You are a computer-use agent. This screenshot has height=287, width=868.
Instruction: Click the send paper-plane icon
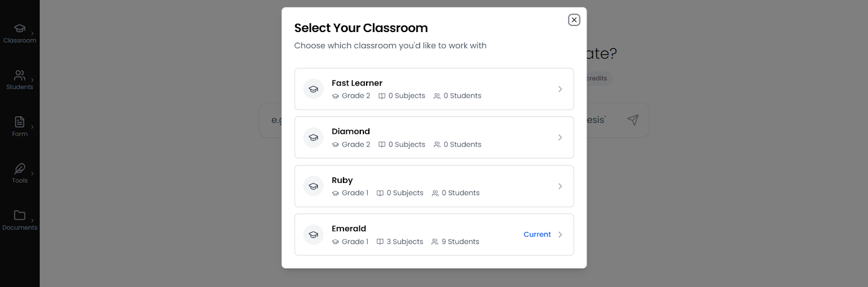pyautogui.click(x=633, y=120)
